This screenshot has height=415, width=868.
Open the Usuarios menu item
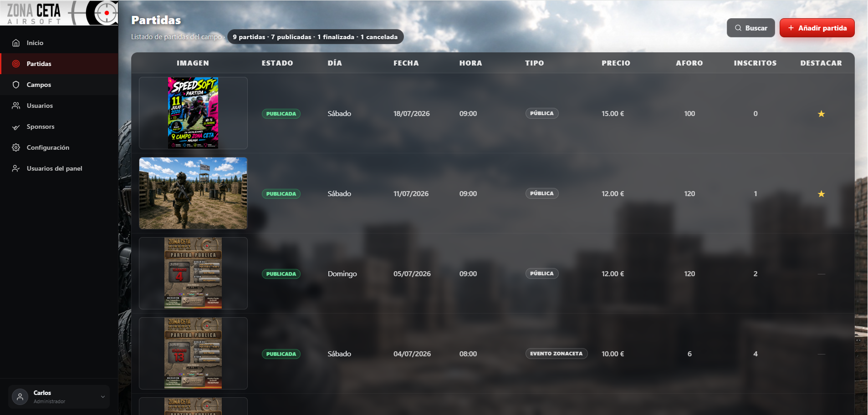[59, 106]
